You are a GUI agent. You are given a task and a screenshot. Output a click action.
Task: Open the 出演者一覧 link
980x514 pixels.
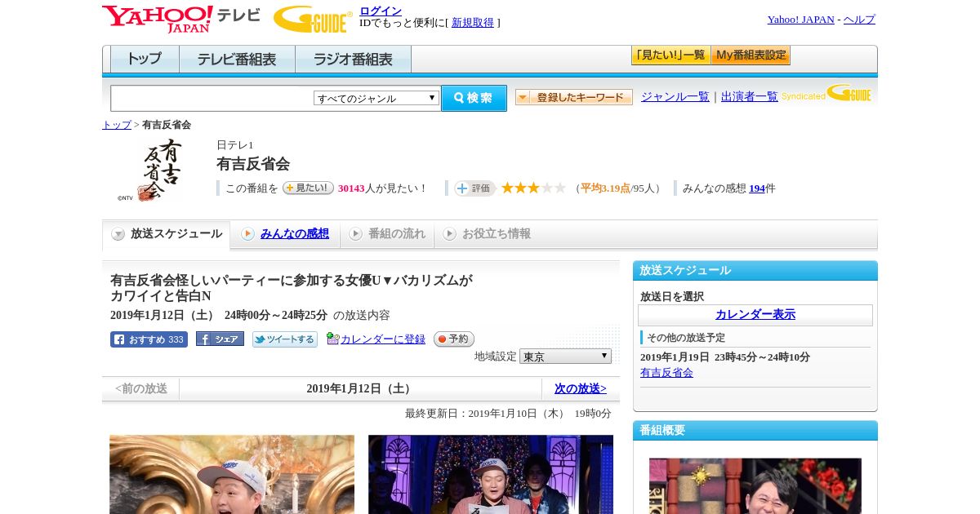pyautogui.click(x=750, y=97)
